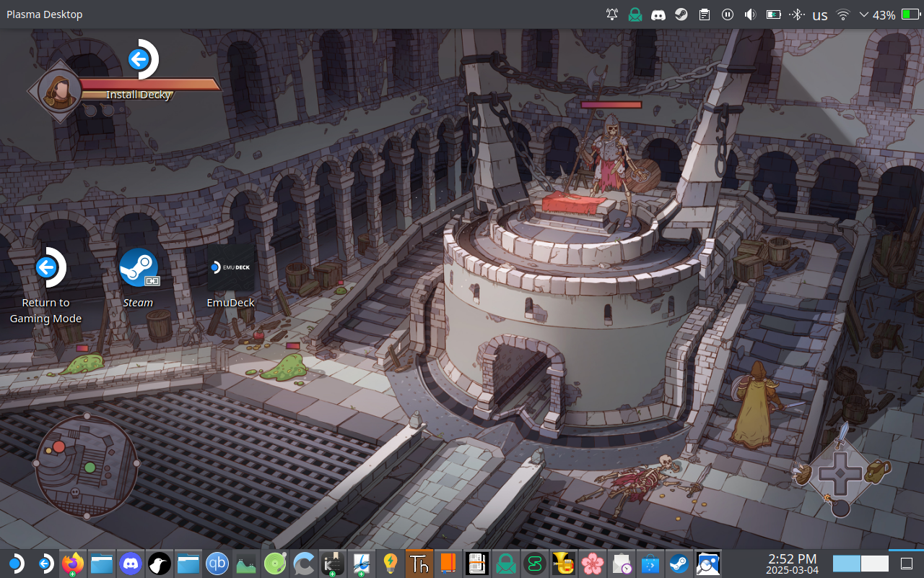Open the K bookmark icon app

pyautogui.click(x=333, y=564)
